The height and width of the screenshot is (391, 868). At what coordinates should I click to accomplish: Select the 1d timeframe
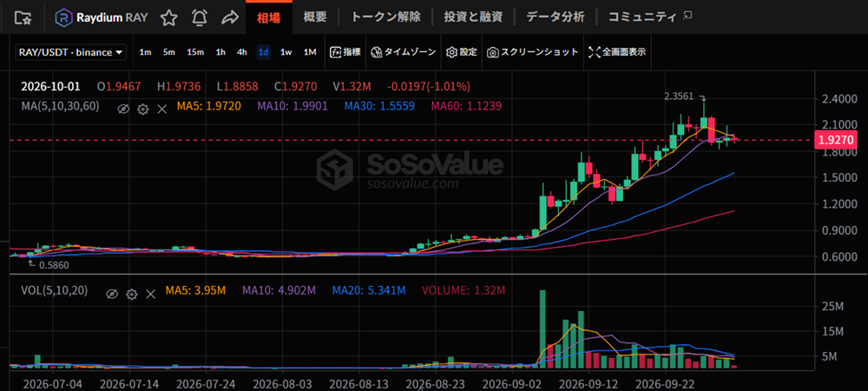[x=264, y=52]
